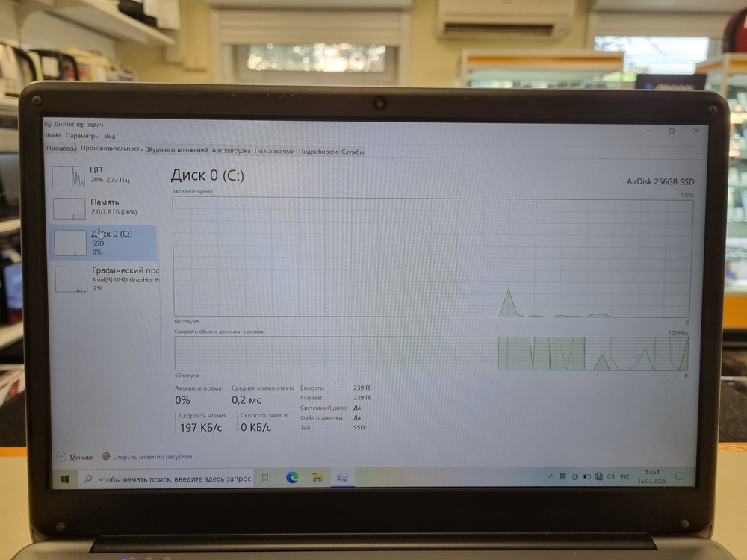Image resolution: width=747 pixels, height=560 pixels.
Task: Show hidden system tray icons
Action: (551, 476)
